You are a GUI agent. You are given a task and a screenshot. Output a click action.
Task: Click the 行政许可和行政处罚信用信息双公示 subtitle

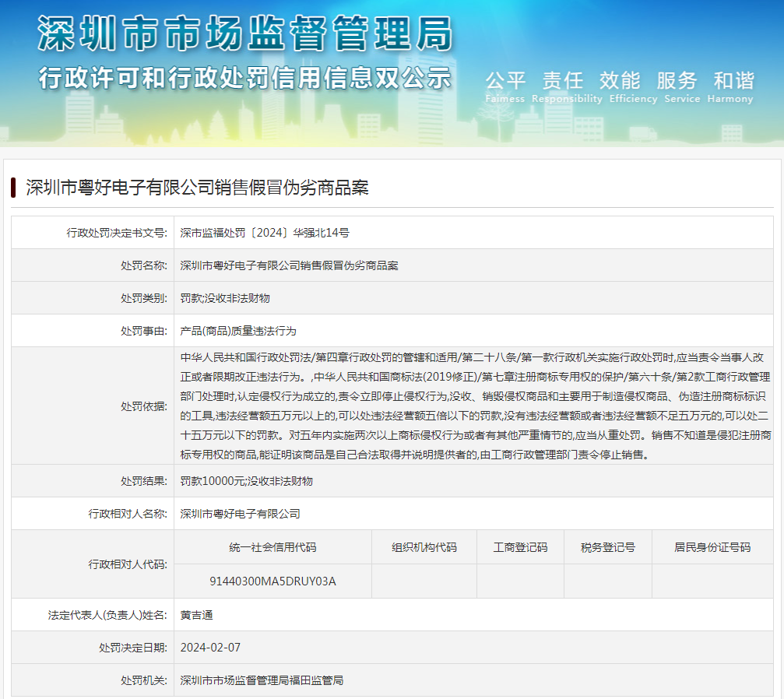244,79
